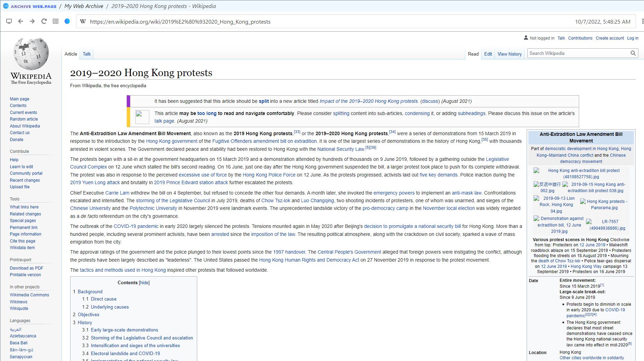
Task: Click the split link in notice
Action: 264,101
